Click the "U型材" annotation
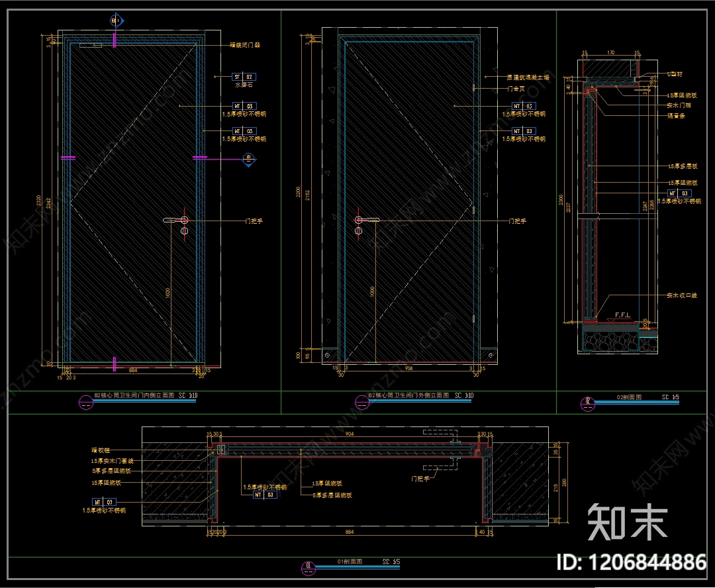Screen dimensions: 715x588 point(675,74)
